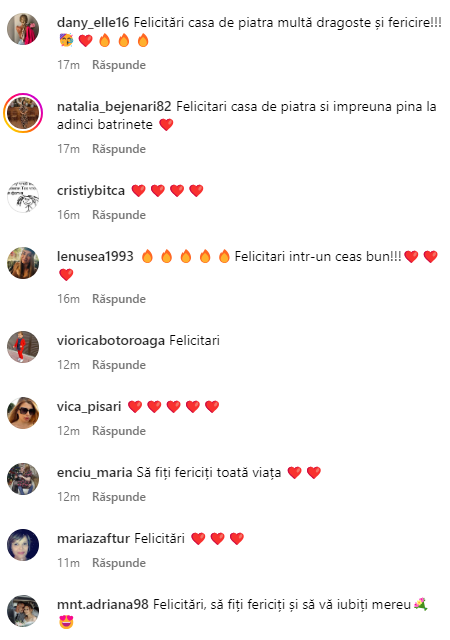The width and height of the screenshot is (450, 640).
Task: Open mnt.adriana98's profile picture
Action: pyautogui.click(x=23, y=611)
